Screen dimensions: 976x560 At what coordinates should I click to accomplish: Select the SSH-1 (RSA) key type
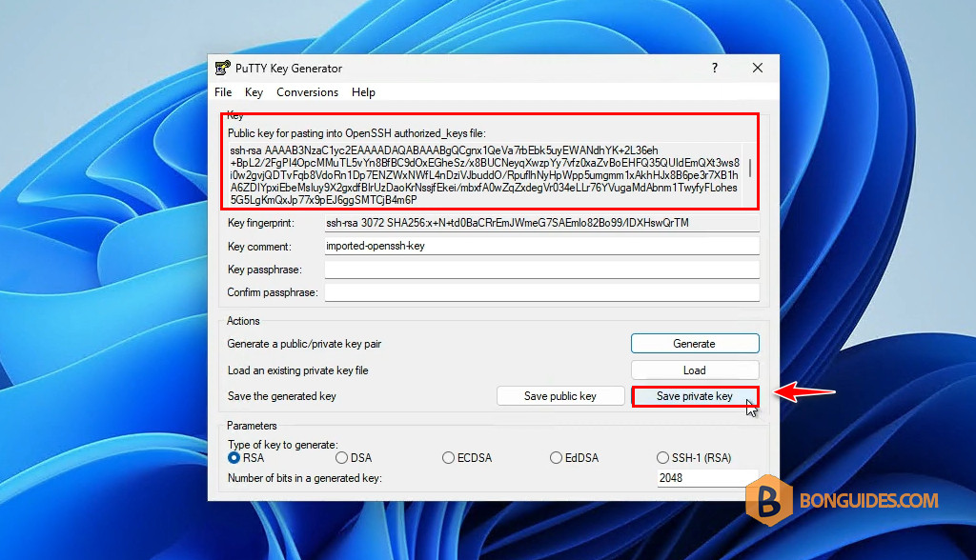click(694, 458)
